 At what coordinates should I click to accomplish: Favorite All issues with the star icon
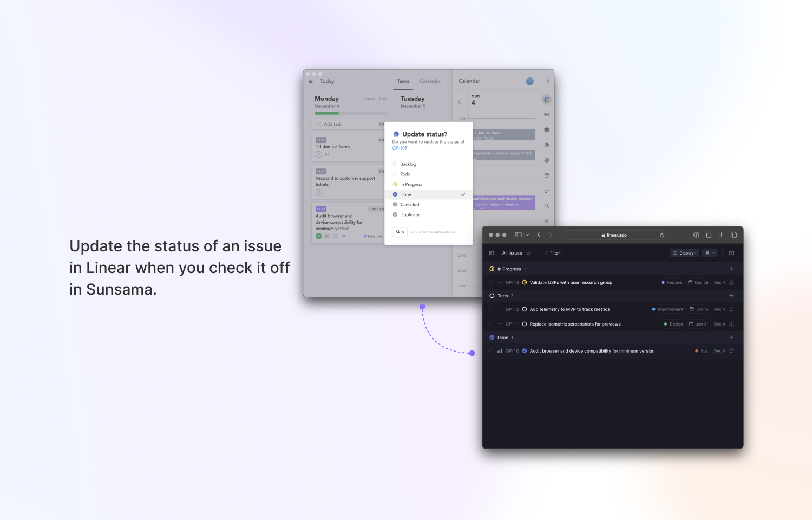pos(528,253)
